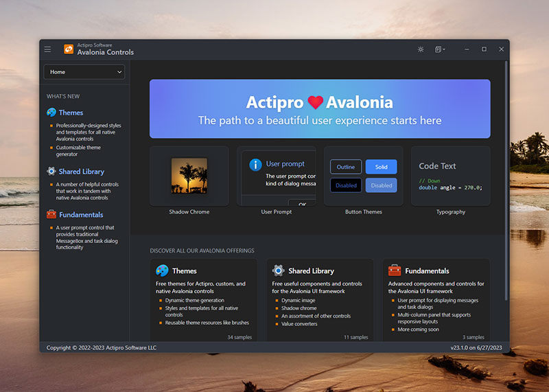The image size is (549, 392).
Task: Open the Shared Library offering card title
Action: 312,271
